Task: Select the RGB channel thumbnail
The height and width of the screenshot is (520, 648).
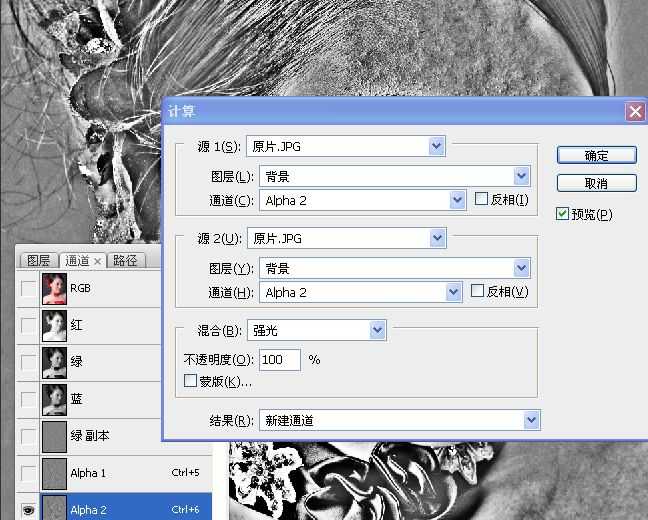Action: tap(54, 289)
